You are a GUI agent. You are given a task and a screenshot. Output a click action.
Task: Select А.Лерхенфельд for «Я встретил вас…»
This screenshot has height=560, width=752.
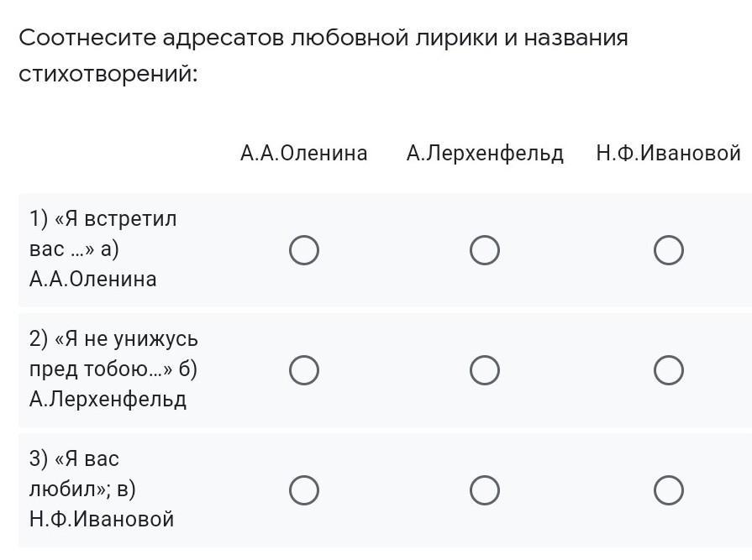pyautogui.click(x=484, y=250)
